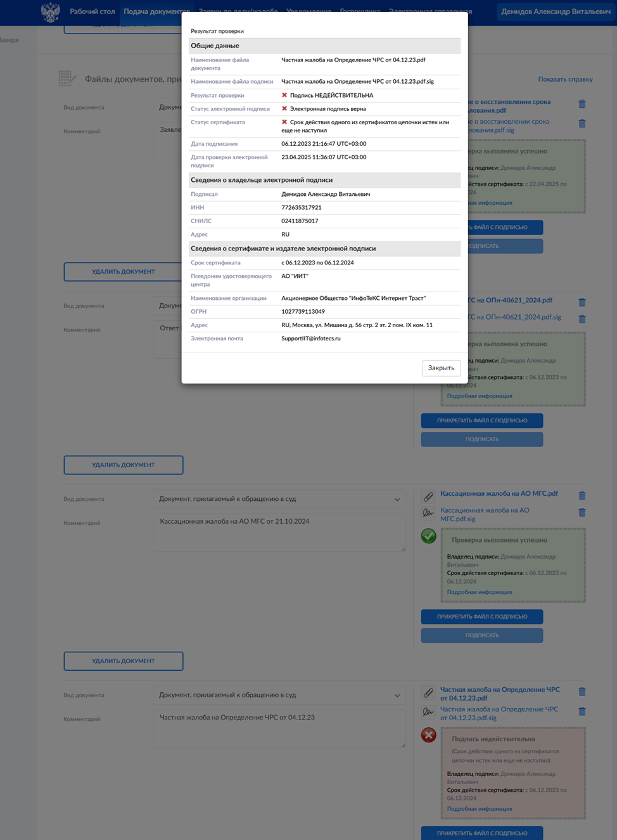Remove Частная жалоба .pdf.sig using trash icon
The image size is (617, 840).
pos(582,711)
